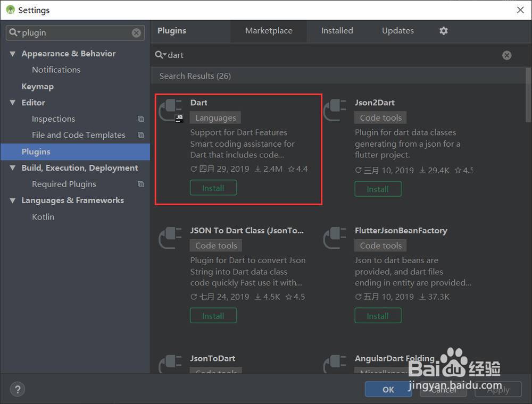This screenshot has height=404, width=532.
Task: Collapse Build, Execution, Deployment section
Action: 13,168
